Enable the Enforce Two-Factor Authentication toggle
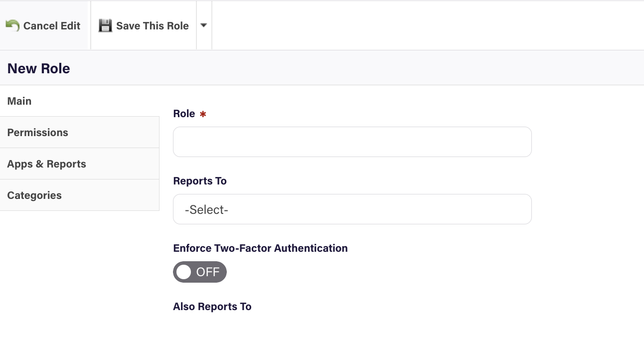The image size is (644, 340). [x=200, y=272]
